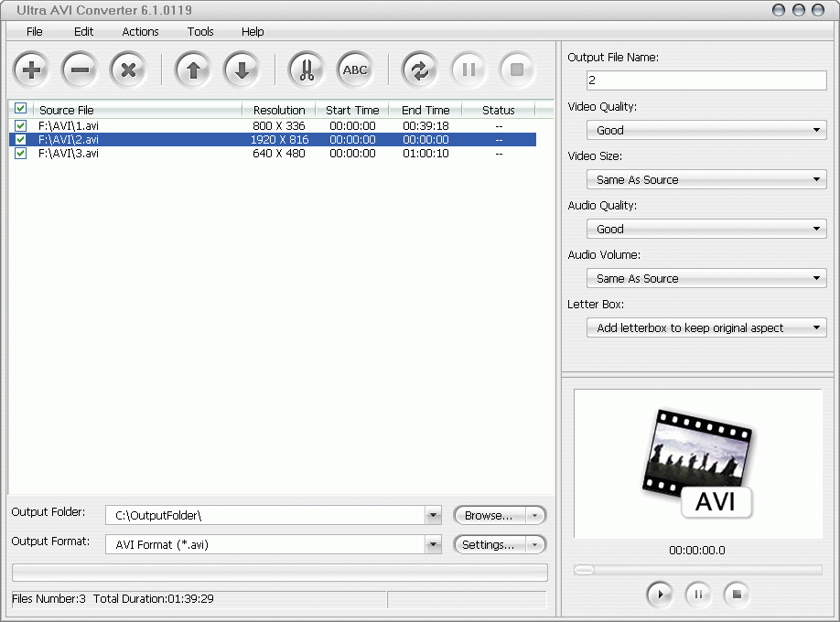Click the ABC rename icon
The width and height of the screenshot is (840, 622).
(x=355, y=70)
